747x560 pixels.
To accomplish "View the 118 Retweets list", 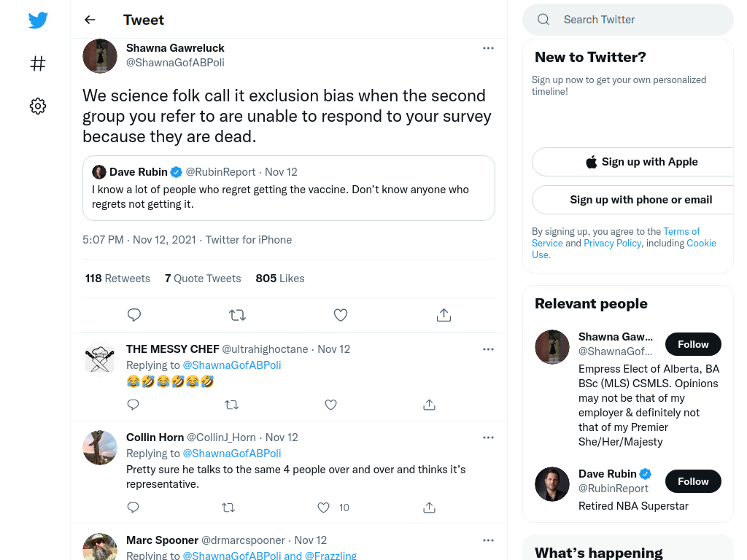I will pyautogui.click(x=117, y=279).
